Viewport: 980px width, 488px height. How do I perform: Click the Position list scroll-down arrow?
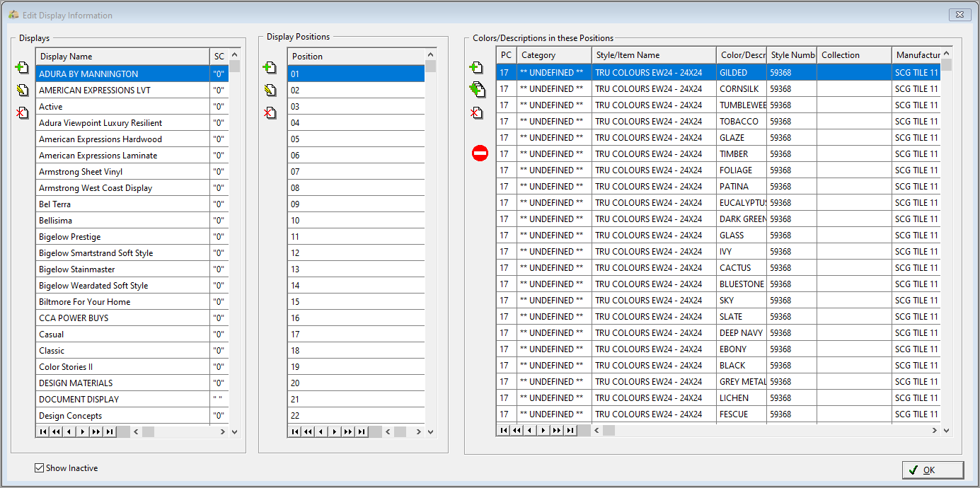[431, 431]
